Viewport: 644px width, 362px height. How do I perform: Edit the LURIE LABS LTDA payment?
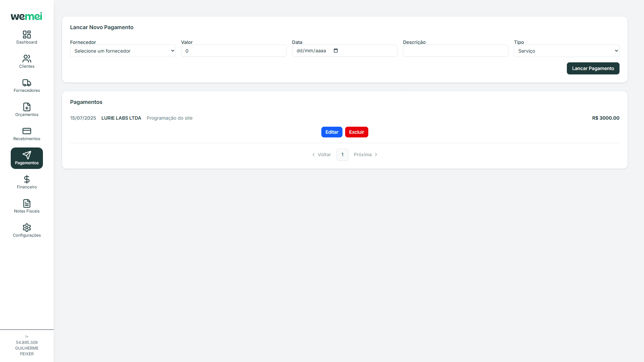pos(332,132)
